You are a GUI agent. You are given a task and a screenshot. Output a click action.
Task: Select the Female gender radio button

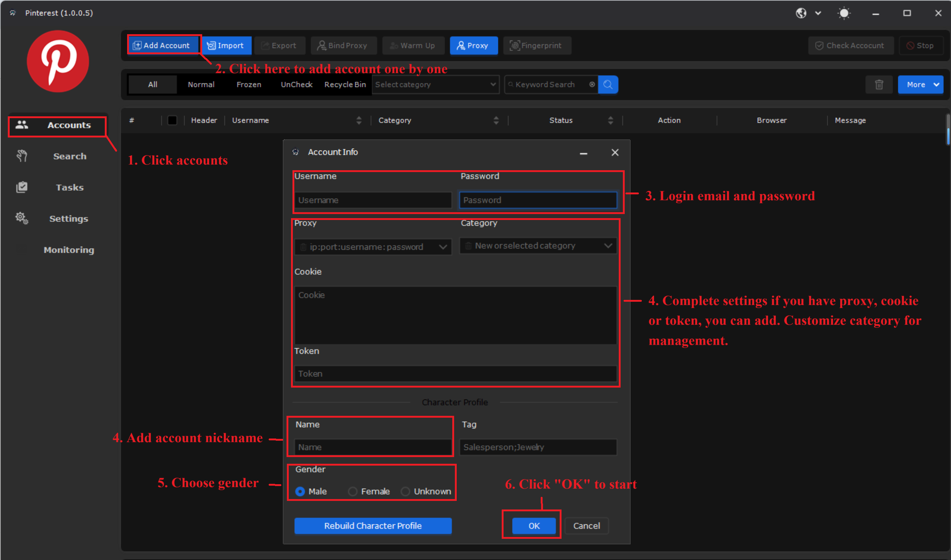tap(352, 491)
